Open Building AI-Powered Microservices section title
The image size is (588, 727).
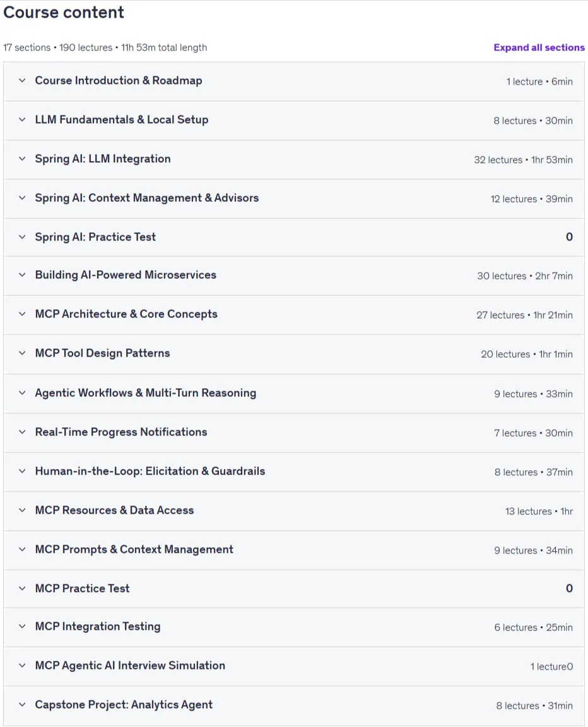coord(126,275)
